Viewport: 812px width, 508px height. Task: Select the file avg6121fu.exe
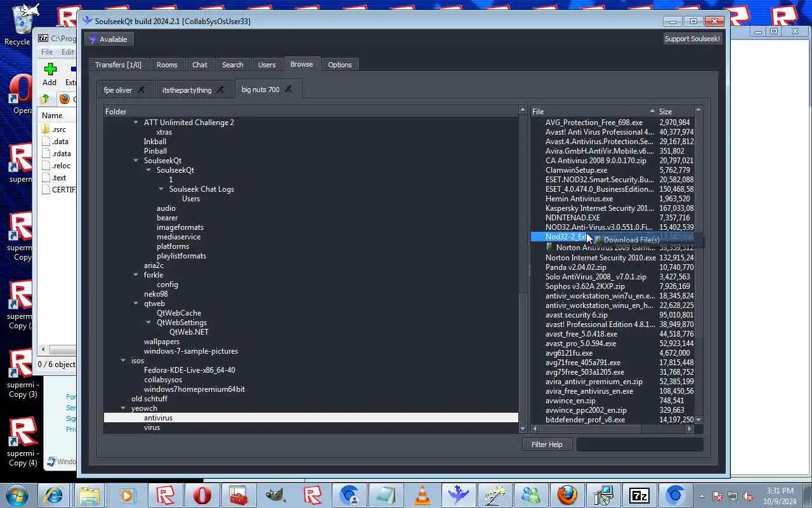[569, 353]
